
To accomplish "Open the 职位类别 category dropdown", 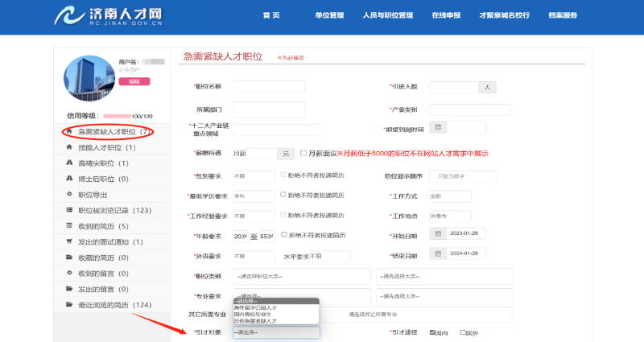I will 301,277.
